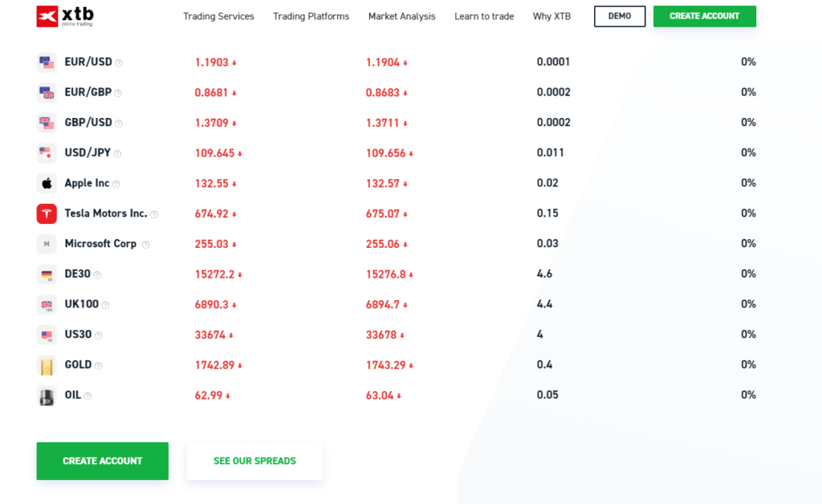Select the US flag beside US30
The width and height of the screenshot is (822, 504).
[46, 335]
